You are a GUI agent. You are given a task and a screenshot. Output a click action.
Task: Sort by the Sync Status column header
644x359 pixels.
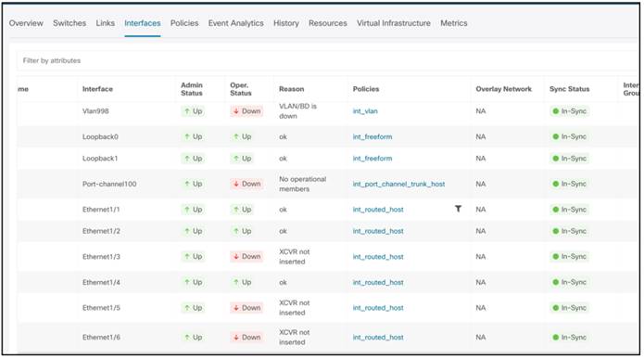[x=569, y=89]
